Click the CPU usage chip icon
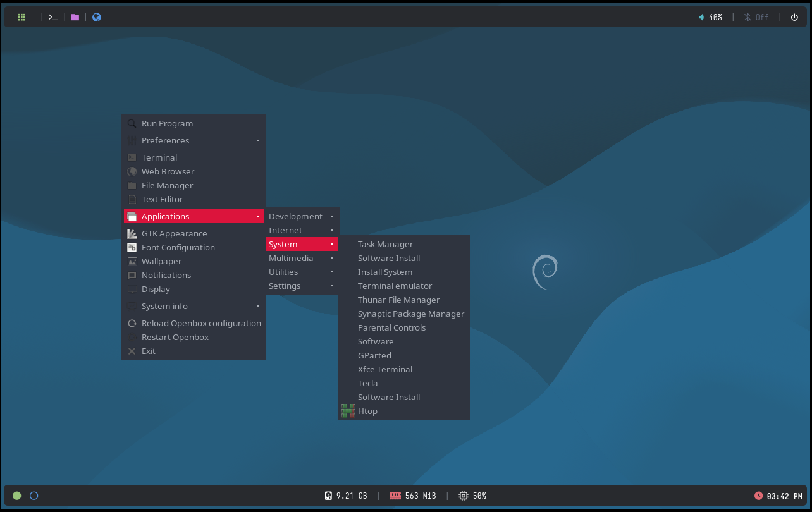 tap(463, 496)
